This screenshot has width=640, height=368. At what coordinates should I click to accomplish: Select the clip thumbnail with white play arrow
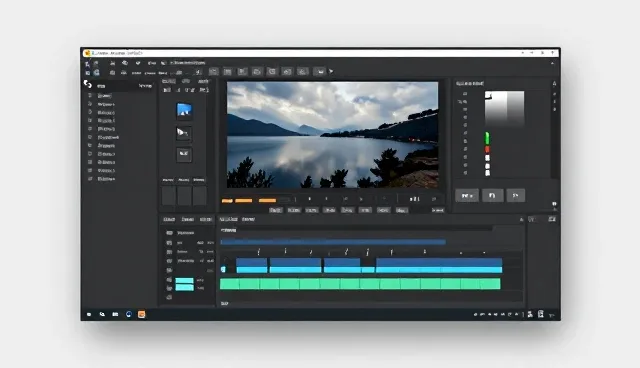[184, 133]
